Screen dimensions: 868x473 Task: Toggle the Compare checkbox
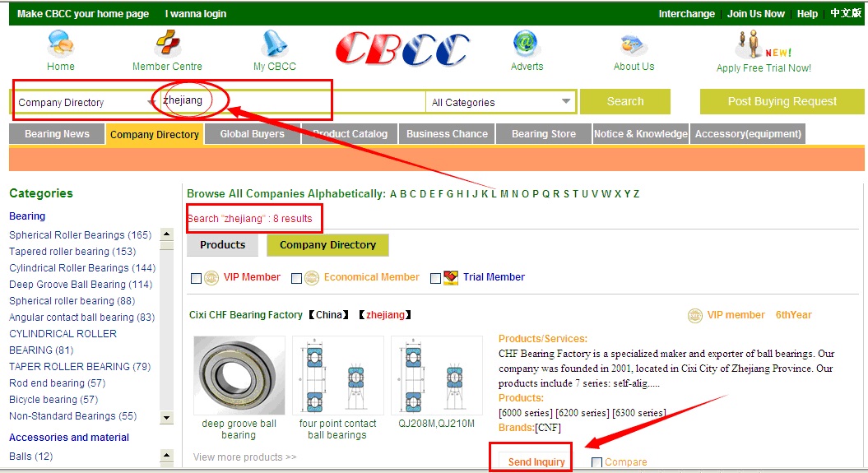(596, 462)
